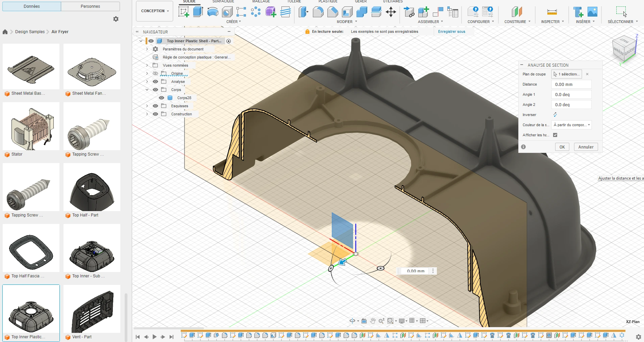Select the Create Sketch tool
Screen dimensions: 644x342
(184, 12)
